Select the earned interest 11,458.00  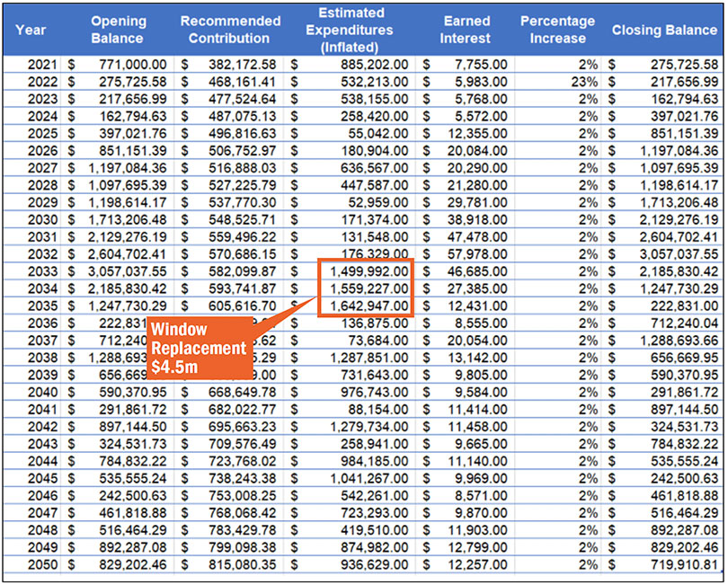(x=477, y=427)
